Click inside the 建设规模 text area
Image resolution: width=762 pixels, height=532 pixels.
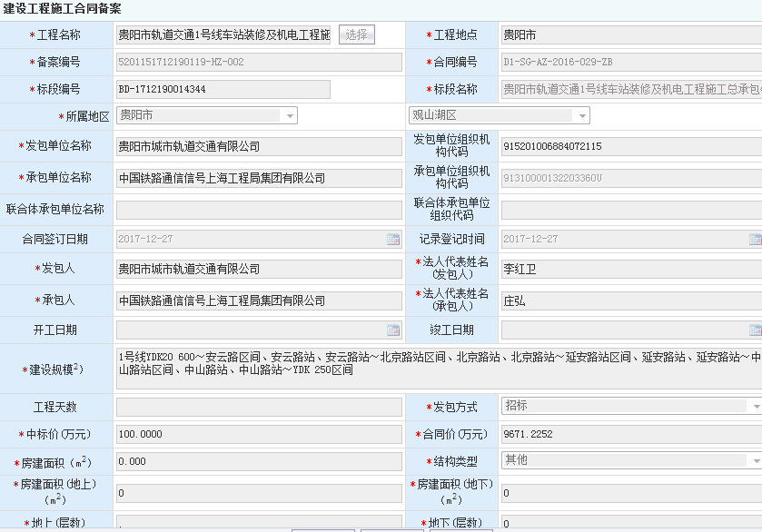[438, 368]
